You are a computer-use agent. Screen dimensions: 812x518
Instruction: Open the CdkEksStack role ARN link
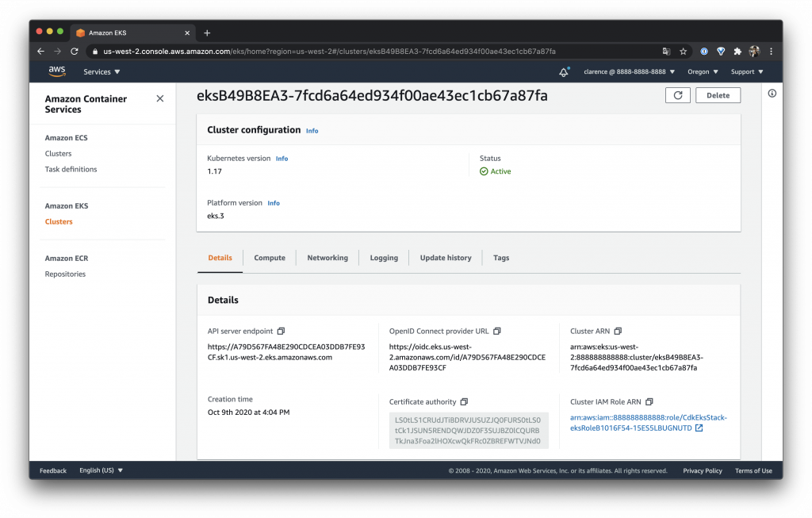[x=649, y=423]
